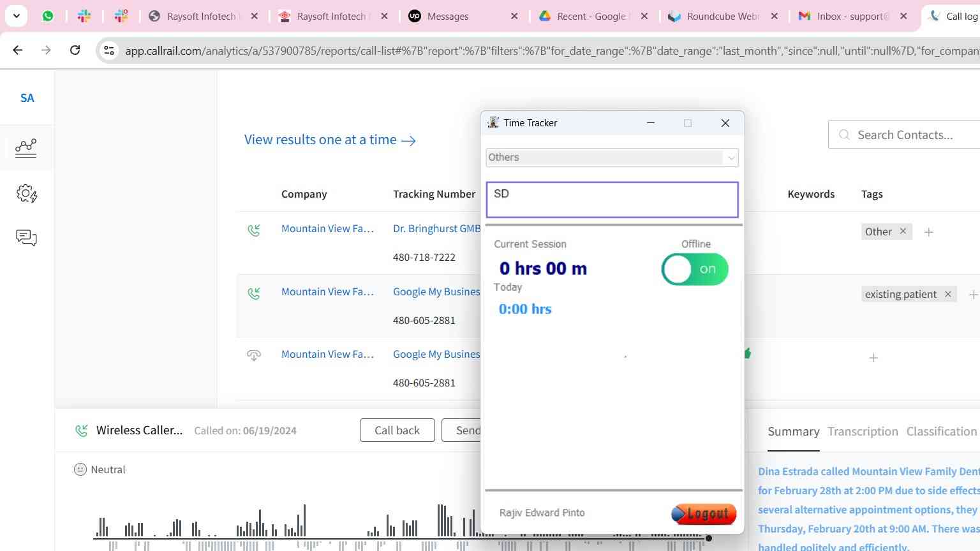Screen dimensions: 980x551
Task: Click the browser forward arrow
Action: click(x=46, y=50)
